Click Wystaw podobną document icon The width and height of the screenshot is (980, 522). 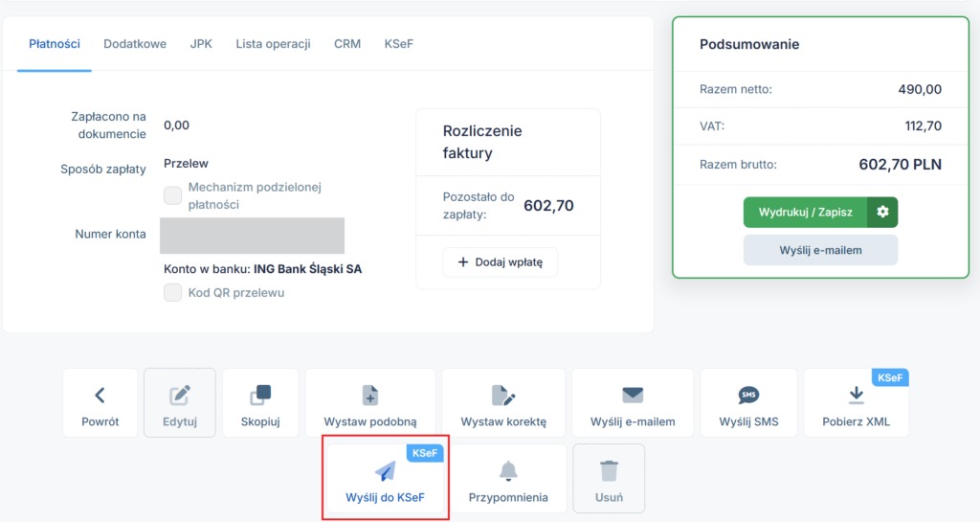[370, 395]
